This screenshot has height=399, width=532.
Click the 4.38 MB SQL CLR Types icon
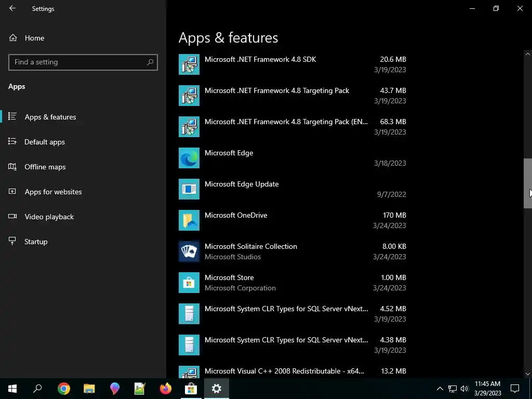(189, 345)
